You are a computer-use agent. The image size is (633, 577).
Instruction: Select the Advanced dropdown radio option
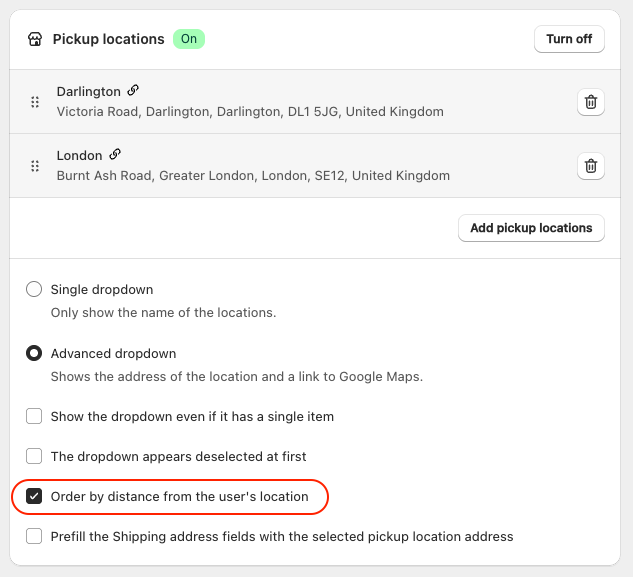pos(34,353)
